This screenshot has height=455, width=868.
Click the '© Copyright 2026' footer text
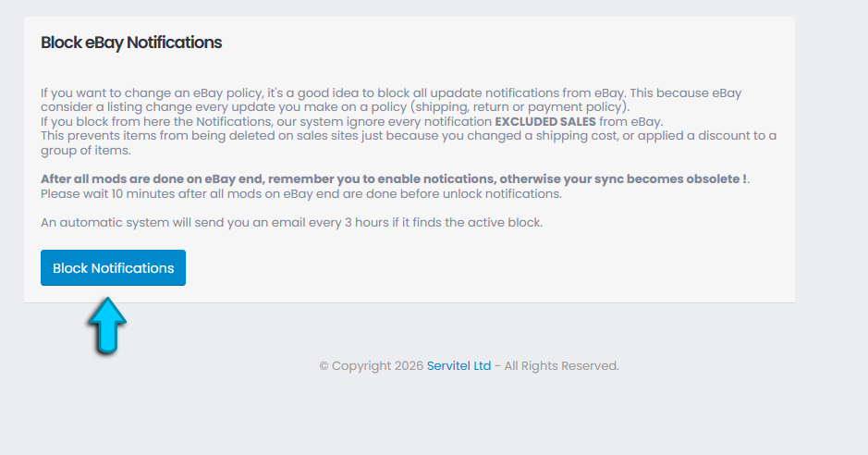[x=372, y=366]
